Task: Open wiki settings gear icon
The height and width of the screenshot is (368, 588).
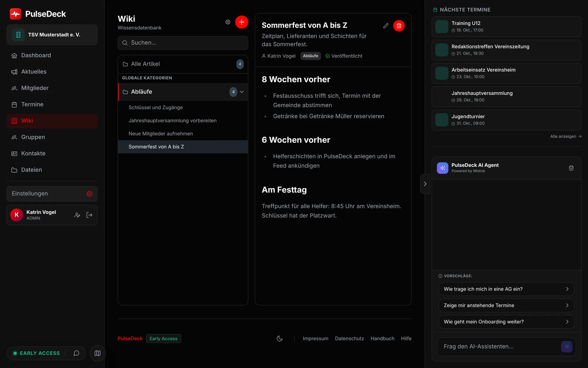Action: pyautogui.click(x=228, y=22)
